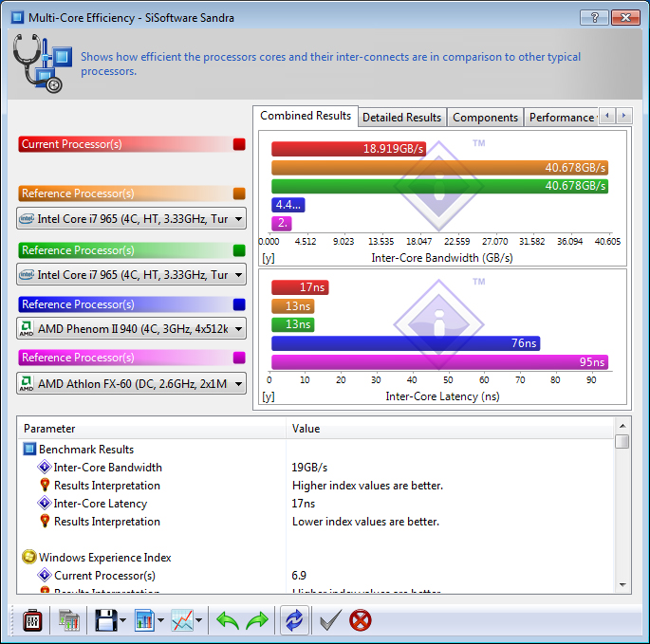Click the lightbulb icon beside Lower index values
The image size is (650, 644).
click(45, 522)
